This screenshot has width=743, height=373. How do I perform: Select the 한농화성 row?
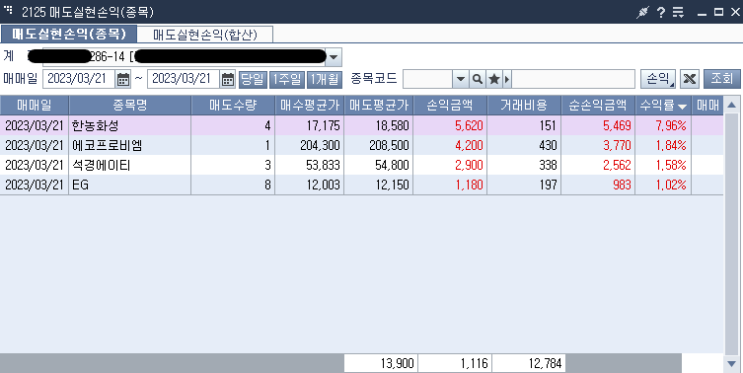[x=362, y=126]
